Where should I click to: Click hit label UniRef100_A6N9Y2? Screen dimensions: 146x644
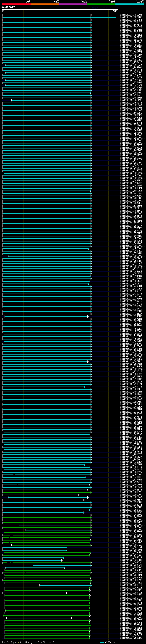tap(131, 103)
